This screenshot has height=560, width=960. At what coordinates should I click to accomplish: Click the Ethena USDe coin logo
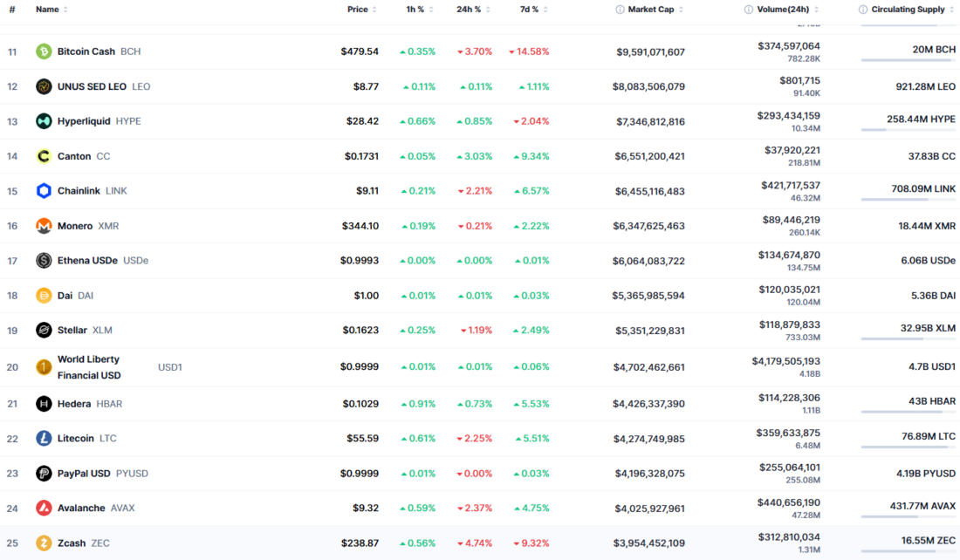pos(44,261)
